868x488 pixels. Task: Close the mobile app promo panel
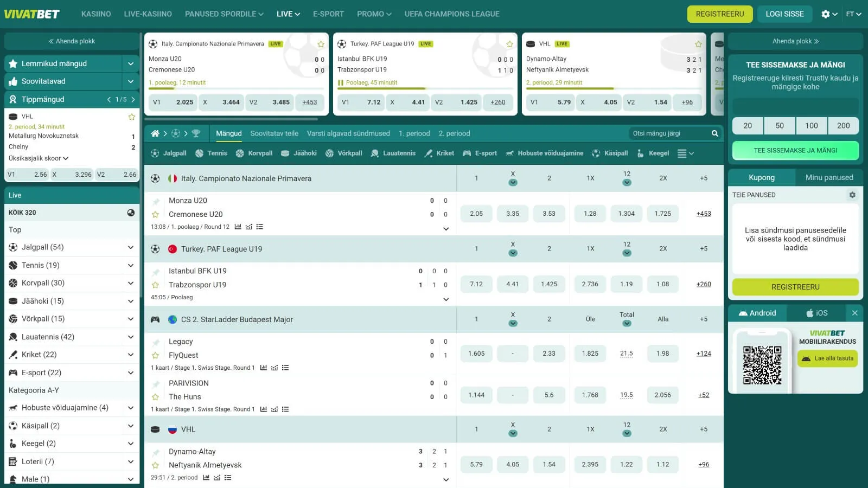click(854, 313)
